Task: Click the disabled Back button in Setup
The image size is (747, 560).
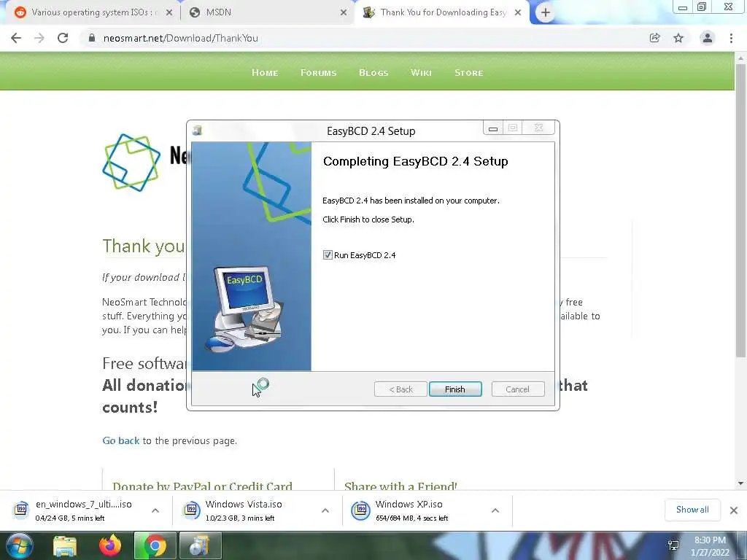Action: click(400, 389)
